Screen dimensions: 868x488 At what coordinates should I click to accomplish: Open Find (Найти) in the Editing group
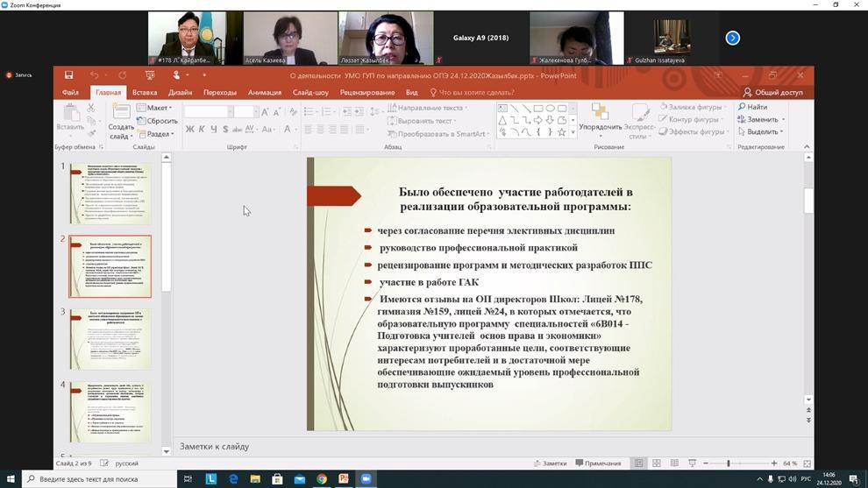752,107
